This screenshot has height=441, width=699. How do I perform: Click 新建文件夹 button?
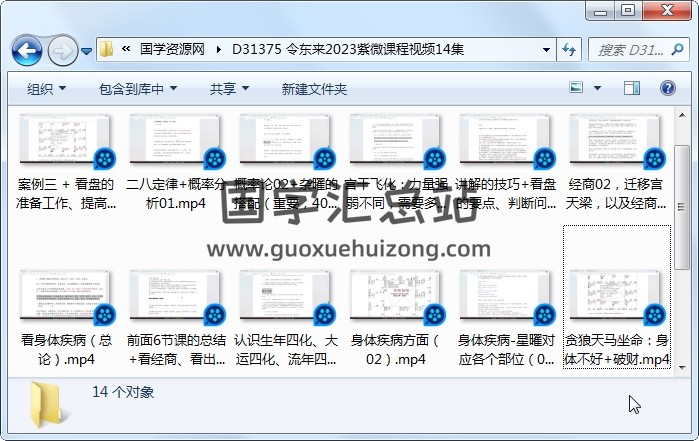coord(314,89)
